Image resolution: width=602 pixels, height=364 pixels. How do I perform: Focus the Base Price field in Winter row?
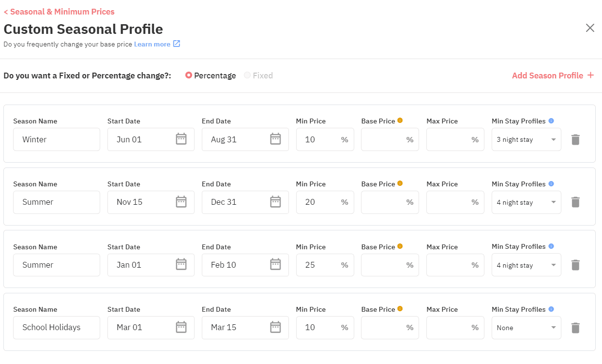(390, 139)
